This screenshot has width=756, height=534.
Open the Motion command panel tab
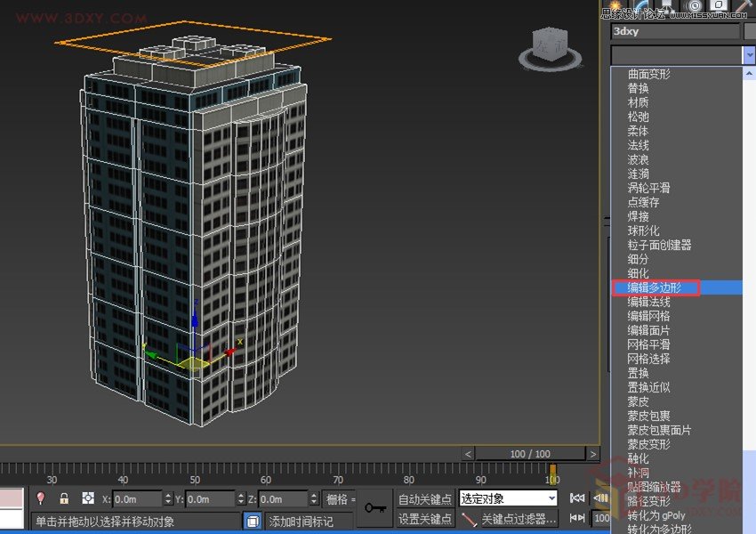pos(695,6)
